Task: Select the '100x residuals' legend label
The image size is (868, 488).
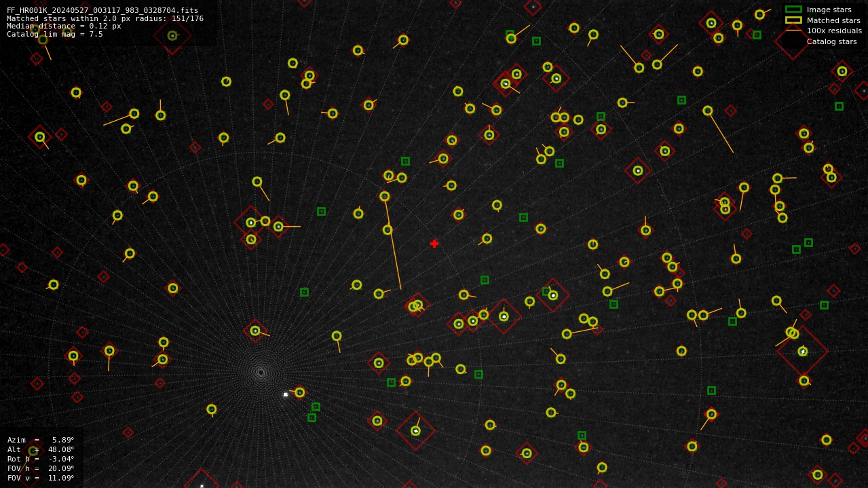Action: [834, 31]
